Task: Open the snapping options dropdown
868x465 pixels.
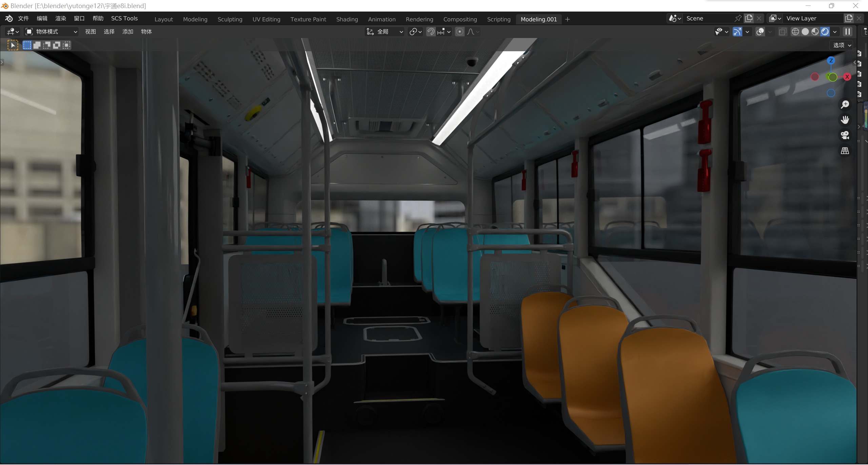Action: (444, 32)
